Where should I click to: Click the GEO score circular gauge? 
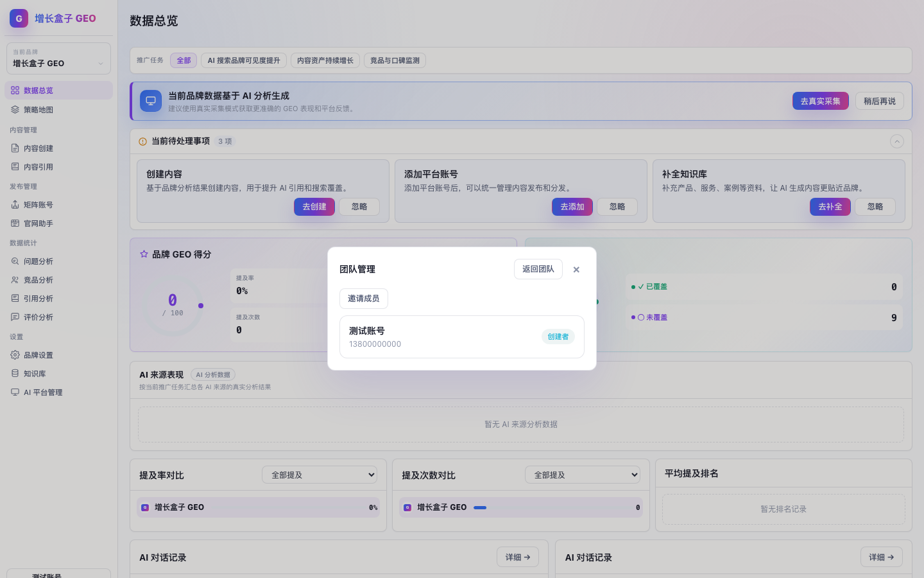click(x=173, y=306)
